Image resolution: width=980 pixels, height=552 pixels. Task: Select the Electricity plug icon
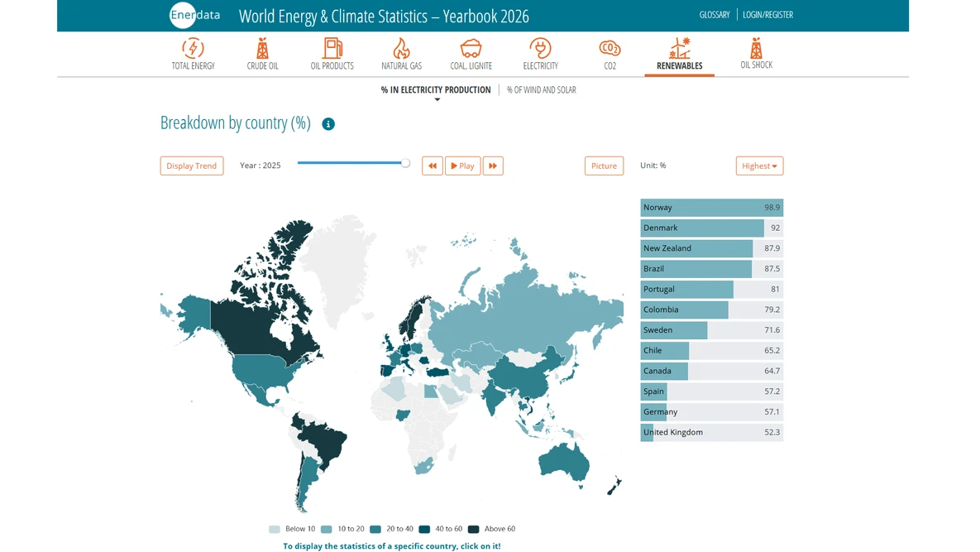541,48
